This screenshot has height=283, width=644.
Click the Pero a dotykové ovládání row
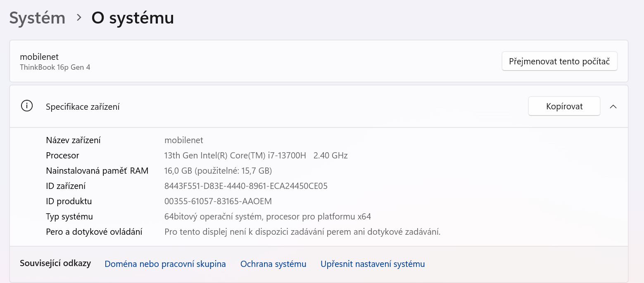click(x=94, y=231)
